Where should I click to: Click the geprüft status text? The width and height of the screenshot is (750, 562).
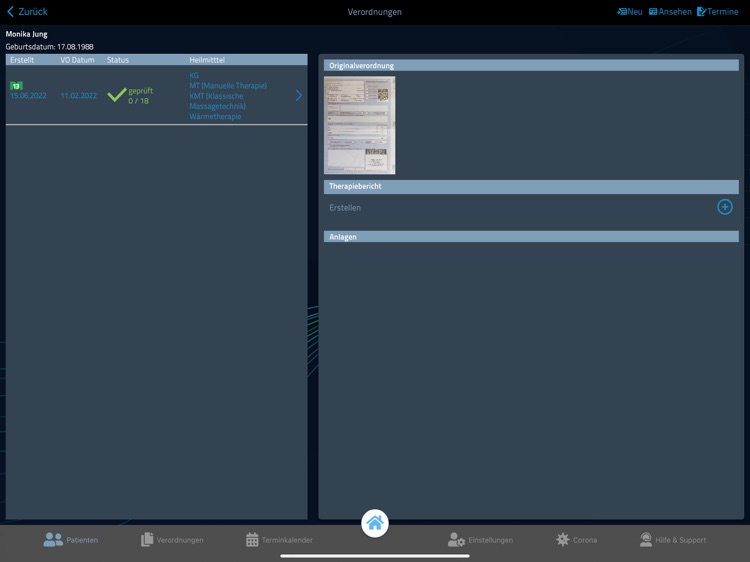coord(141,90)
